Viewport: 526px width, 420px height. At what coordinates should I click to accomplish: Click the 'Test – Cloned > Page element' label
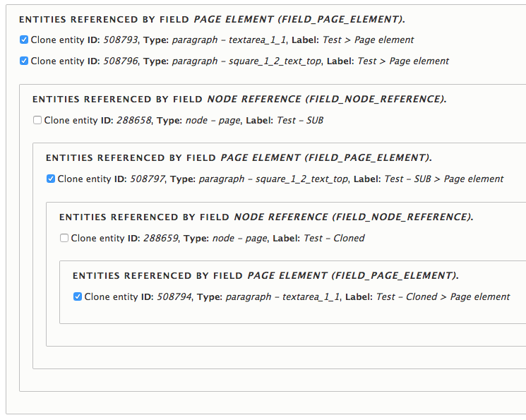(443, 297)
